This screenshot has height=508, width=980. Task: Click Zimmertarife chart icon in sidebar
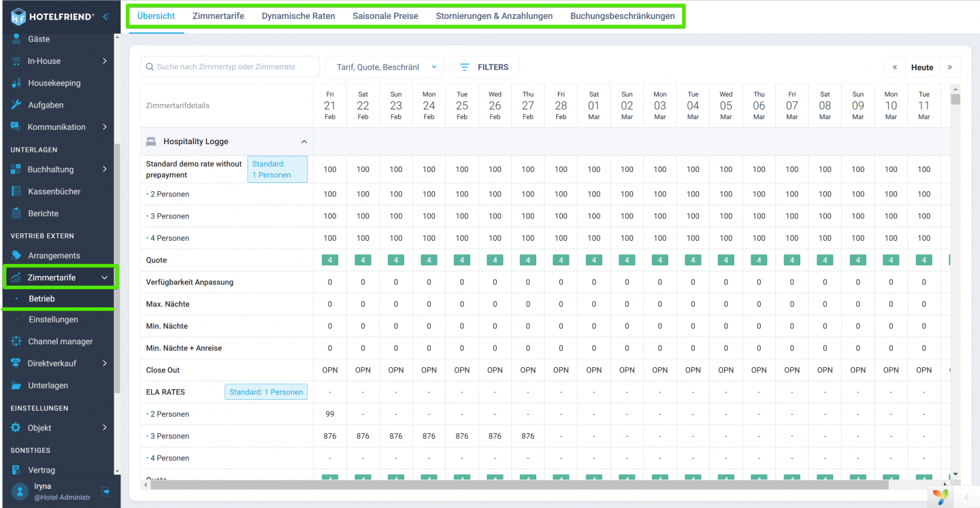(x=16, y=277)
